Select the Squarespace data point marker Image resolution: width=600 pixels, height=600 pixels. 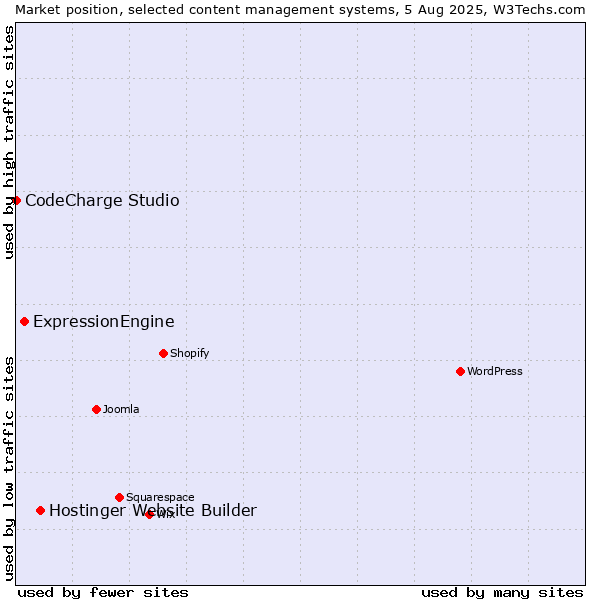point(119,497)
